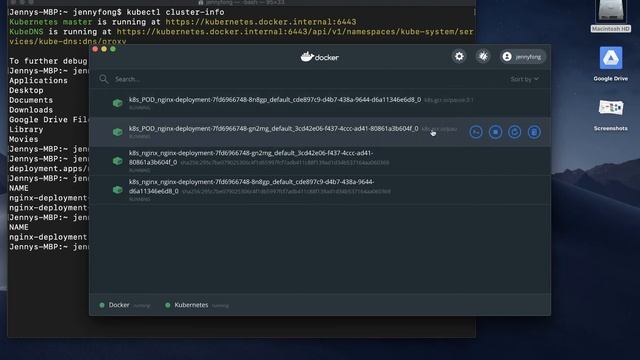The width and height of the screenshot is (640, 360).
Task: Click the Library entry in the terminal listing
Action: coord(26,129)
